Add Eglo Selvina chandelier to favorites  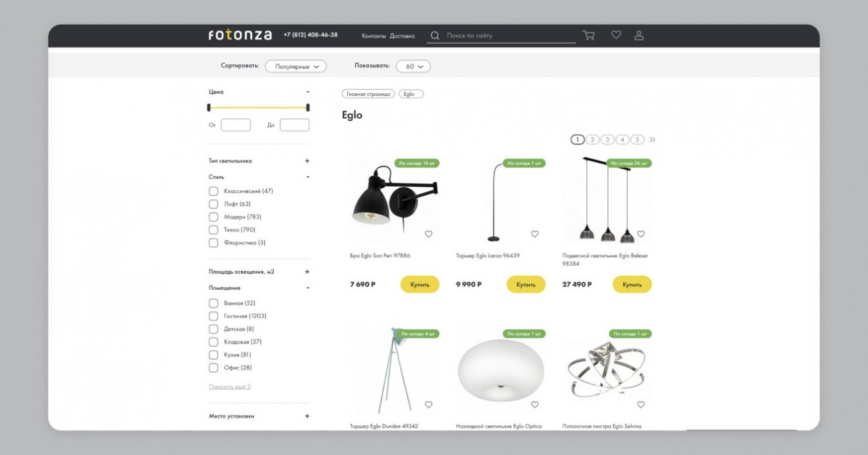[x=641, y=404]
